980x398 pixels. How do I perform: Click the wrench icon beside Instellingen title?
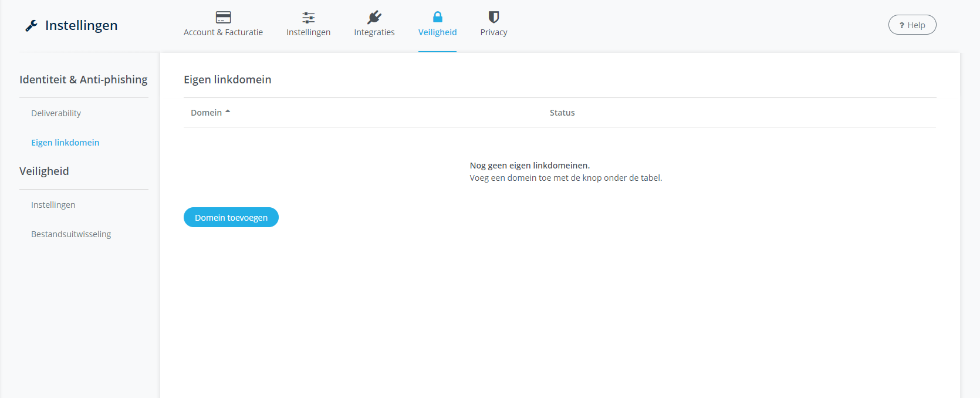click(32, 25)
